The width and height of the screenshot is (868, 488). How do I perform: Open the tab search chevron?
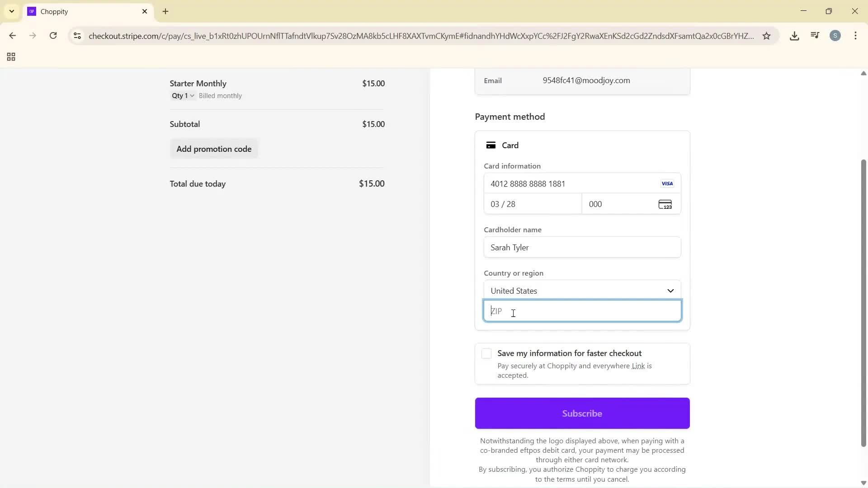click(x=11, y=11)
